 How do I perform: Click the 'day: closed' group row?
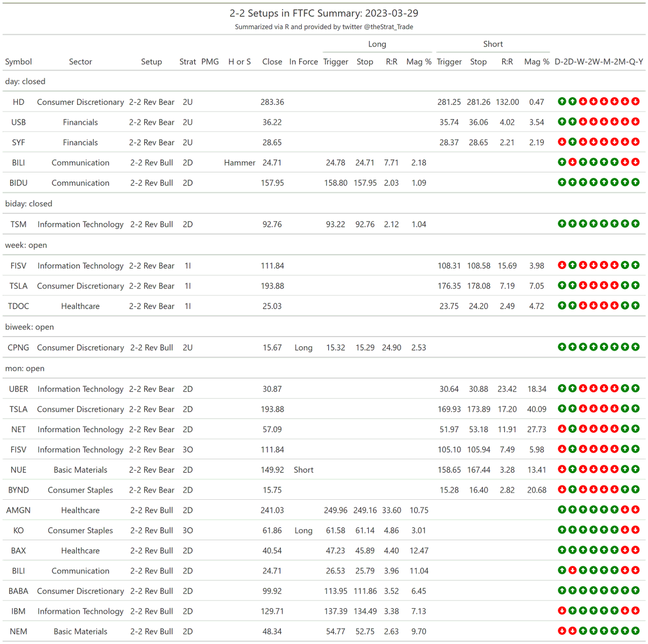324,82
